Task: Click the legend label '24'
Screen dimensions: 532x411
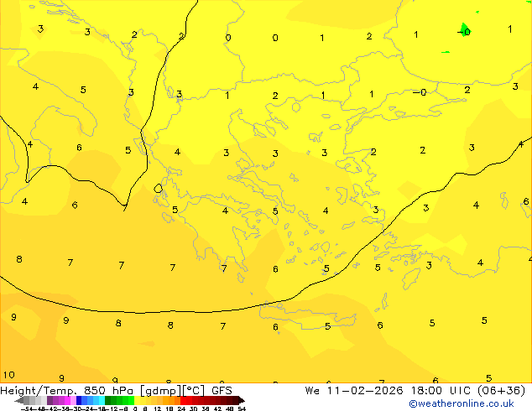Action: (181, 408)
